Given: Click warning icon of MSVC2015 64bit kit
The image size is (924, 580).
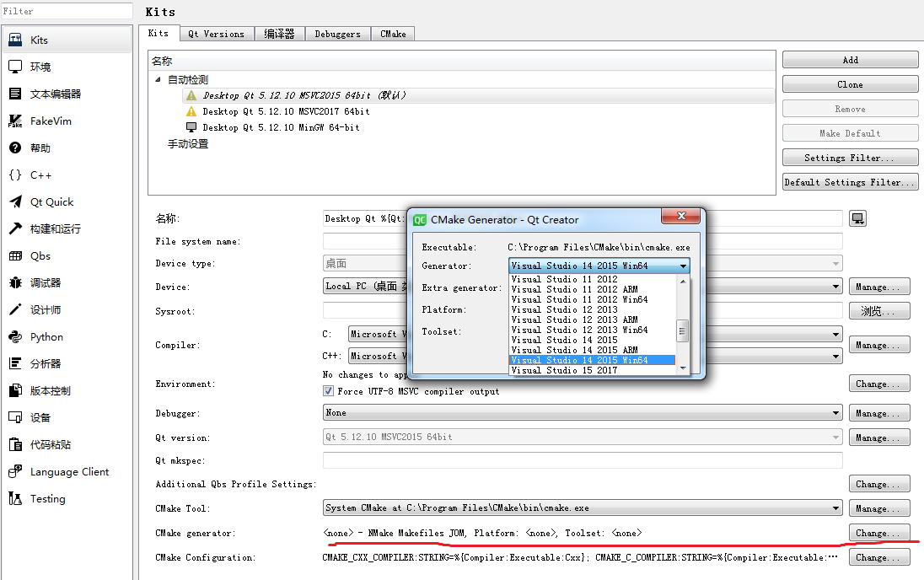Looking at the screenshot, I should pos(191,95).
